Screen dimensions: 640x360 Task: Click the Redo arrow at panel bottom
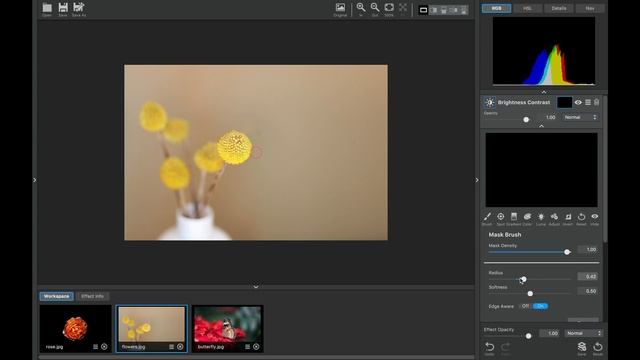pyautogui.click(x=505, y=347)
